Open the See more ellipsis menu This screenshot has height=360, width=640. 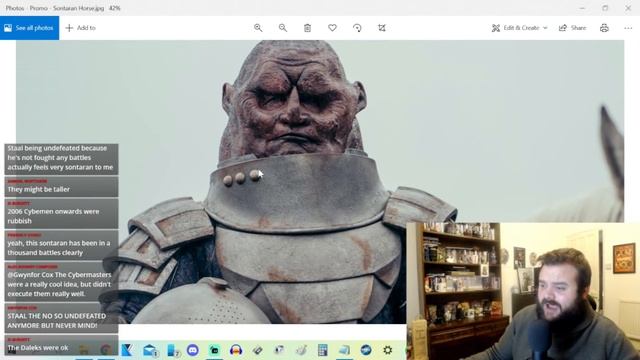(628, 28)
